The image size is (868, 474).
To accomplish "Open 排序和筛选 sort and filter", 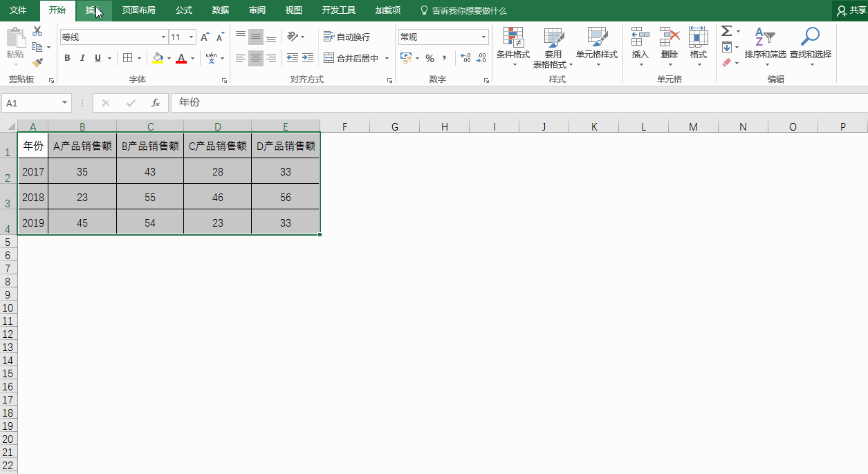I will (766, 47).
